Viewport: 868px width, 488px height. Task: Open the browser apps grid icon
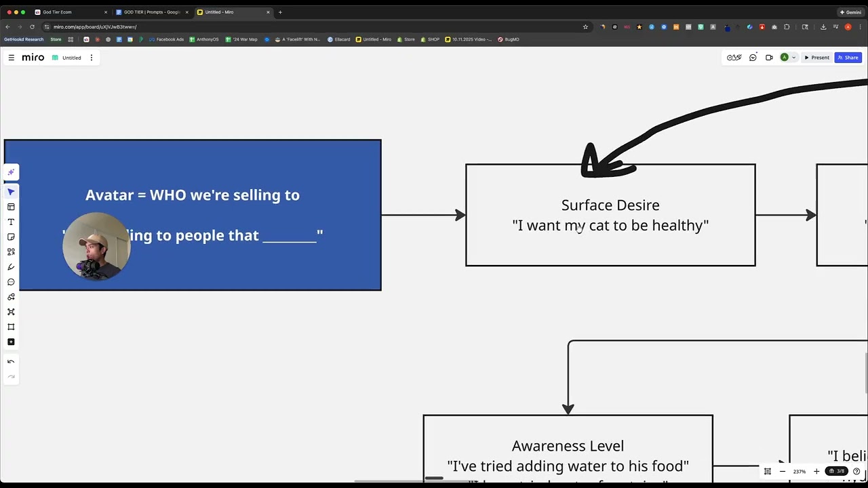(x=71, y=39)
